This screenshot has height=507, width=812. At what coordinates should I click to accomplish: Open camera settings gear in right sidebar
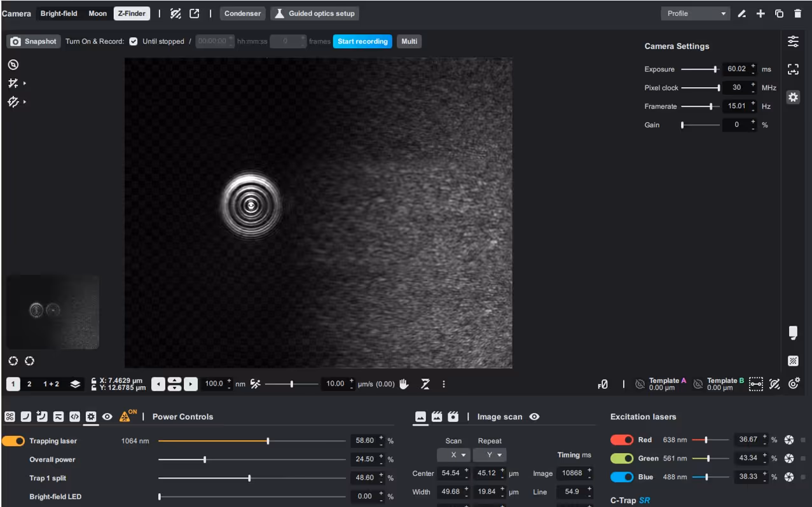pyautogui.click(x=793, y=97)
